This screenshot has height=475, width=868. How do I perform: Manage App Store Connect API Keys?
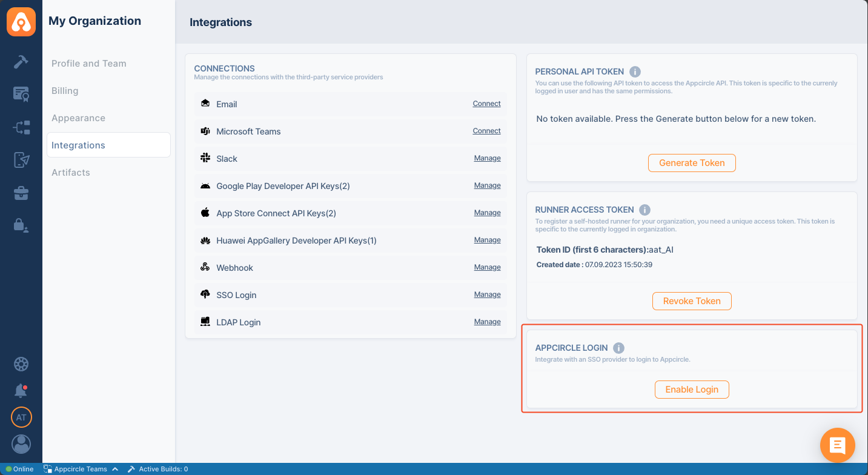[487, 213]
